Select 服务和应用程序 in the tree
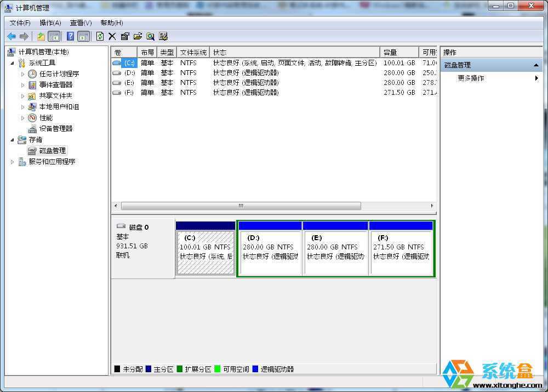Viewport: 548px width, 392px height. [52, 162]
